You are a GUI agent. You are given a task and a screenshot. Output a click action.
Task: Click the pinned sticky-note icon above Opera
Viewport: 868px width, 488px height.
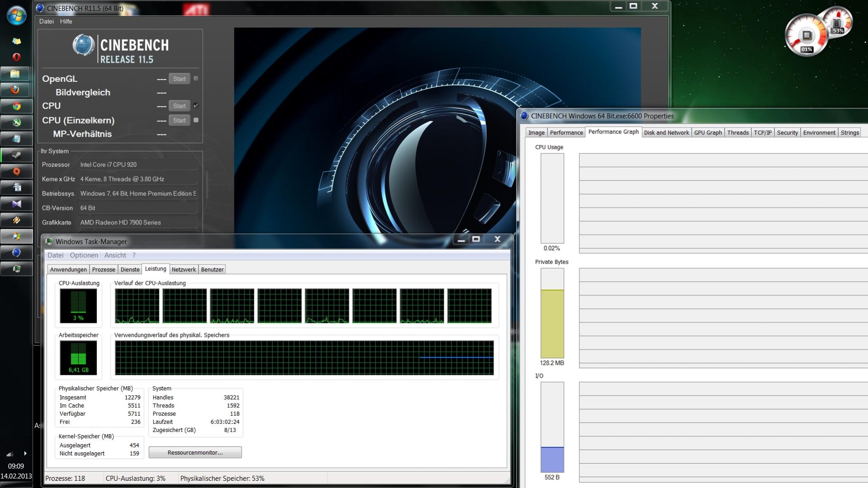16,41
